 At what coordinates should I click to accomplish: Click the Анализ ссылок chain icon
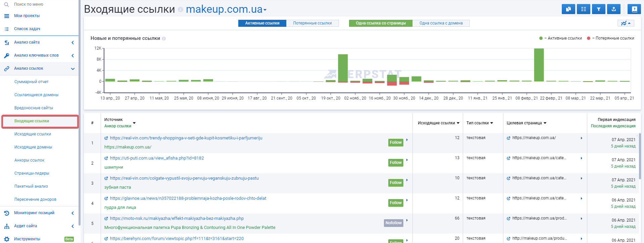tap(6, 68)
